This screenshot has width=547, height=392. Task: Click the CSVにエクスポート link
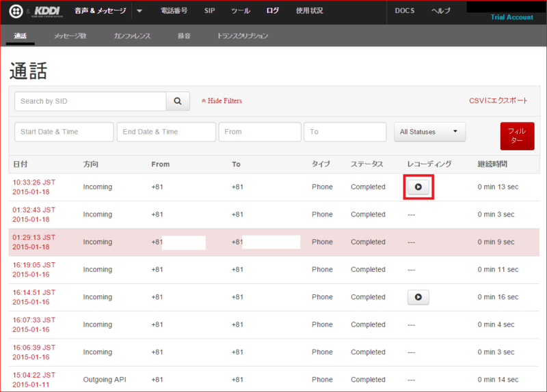498,100
